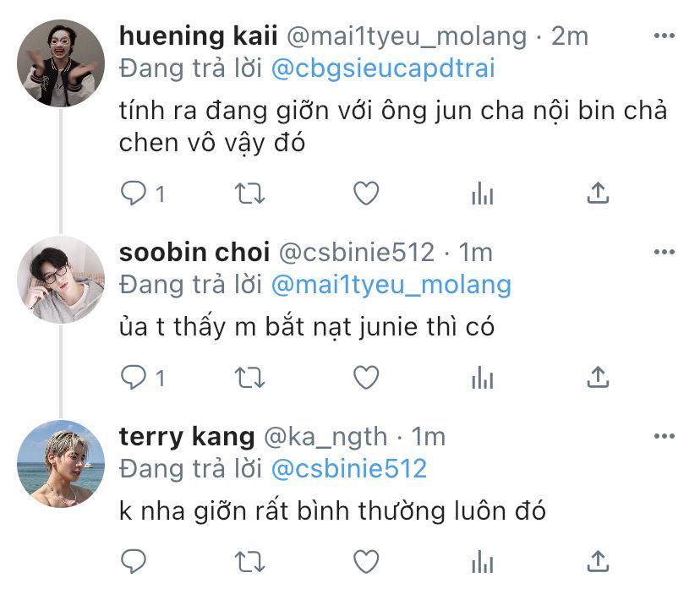Share soobin choi's tweet
Screen dimensions: 700x589
[x=598, y=376]
